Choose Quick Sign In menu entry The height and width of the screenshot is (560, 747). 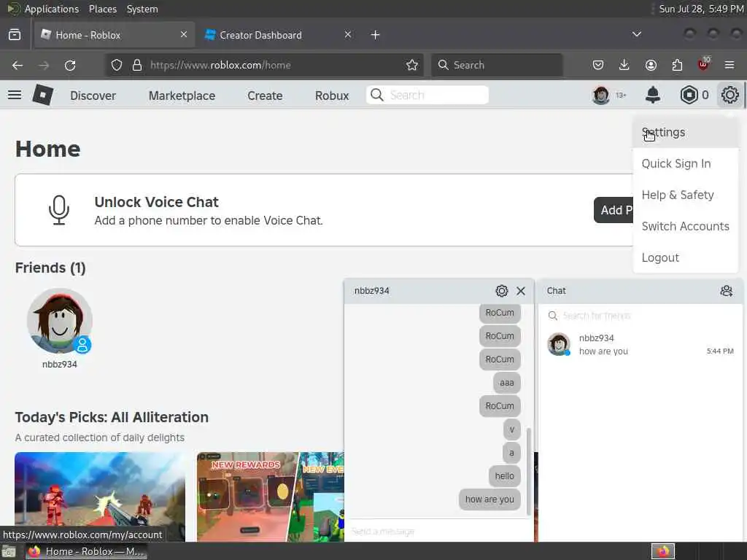(686, 164)
